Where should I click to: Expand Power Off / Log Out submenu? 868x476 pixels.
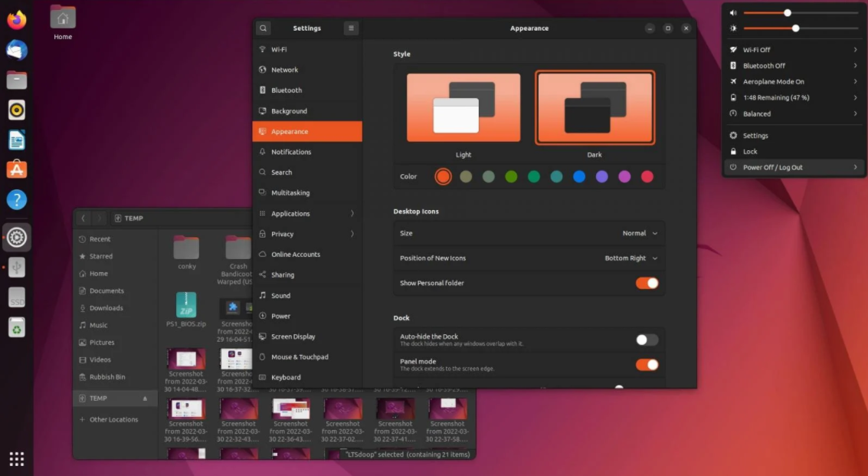pyautogui.click(x=794, y=167)
